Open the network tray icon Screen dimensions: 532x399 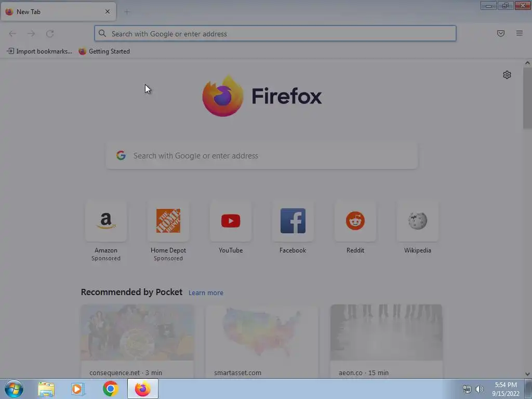point(467,389)
